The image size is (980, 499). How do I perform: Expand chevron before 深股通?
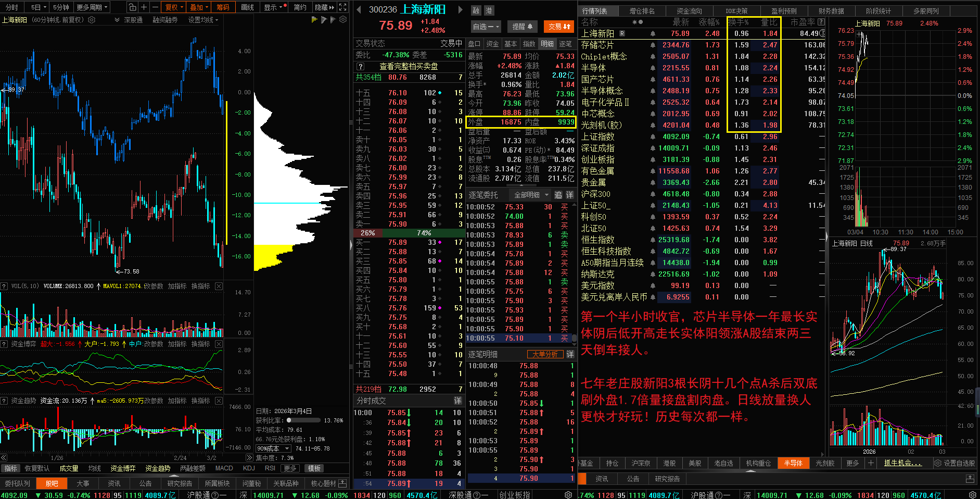point(117,20)
